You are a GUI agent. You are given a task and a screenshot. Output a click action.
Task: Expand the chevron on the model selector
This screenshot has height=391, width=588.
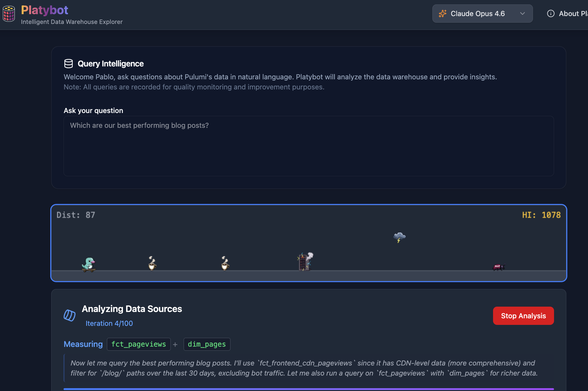click(x=522, y=14)
